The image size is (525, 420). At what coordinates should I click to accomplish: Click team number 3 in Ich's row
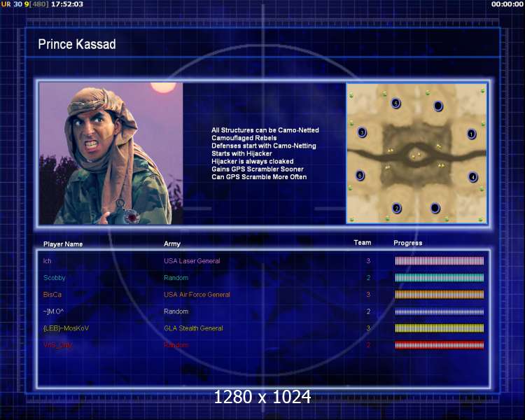coord(368,261)
